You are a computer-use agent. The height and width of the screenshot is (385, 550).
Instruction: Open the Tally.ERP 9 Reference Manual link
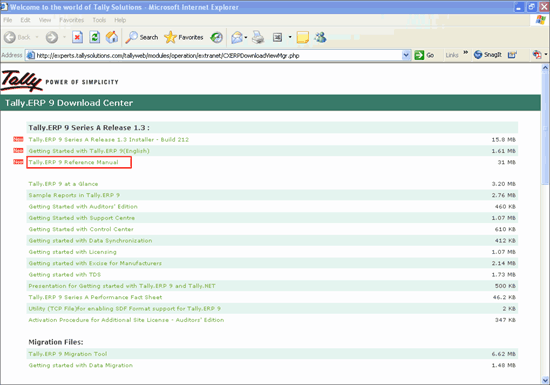[73, 162]
